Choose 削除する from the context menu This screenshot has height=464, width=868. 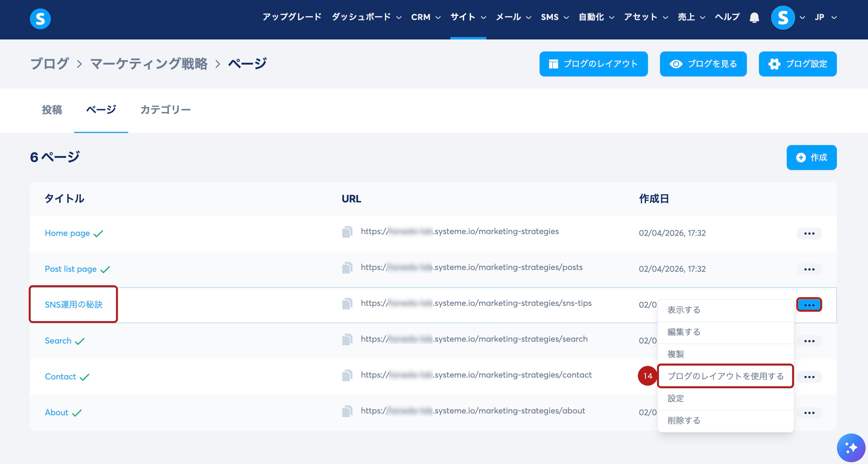684,420
